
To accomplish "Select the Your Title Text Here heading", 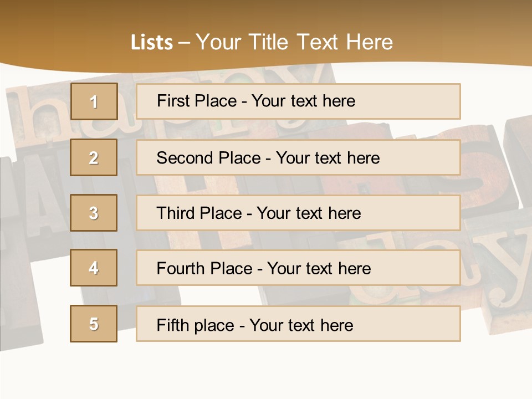I will coord(294,42).
